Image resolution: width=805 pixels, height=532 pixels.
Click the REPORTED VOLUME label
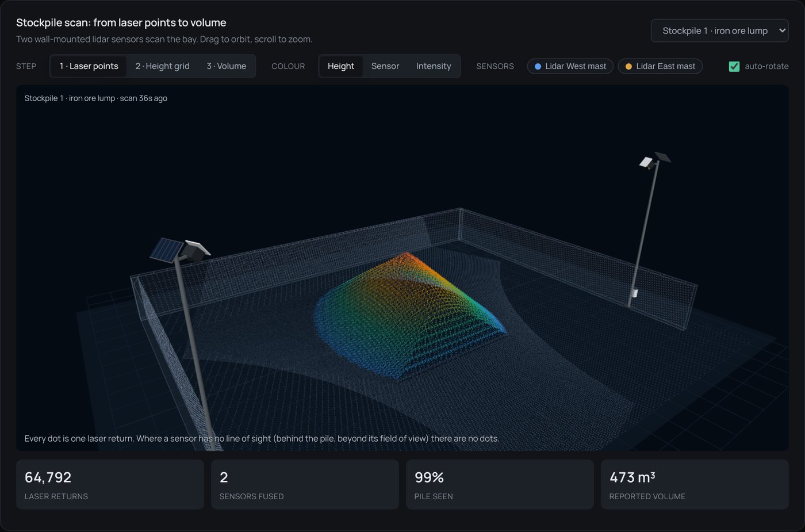647,496
